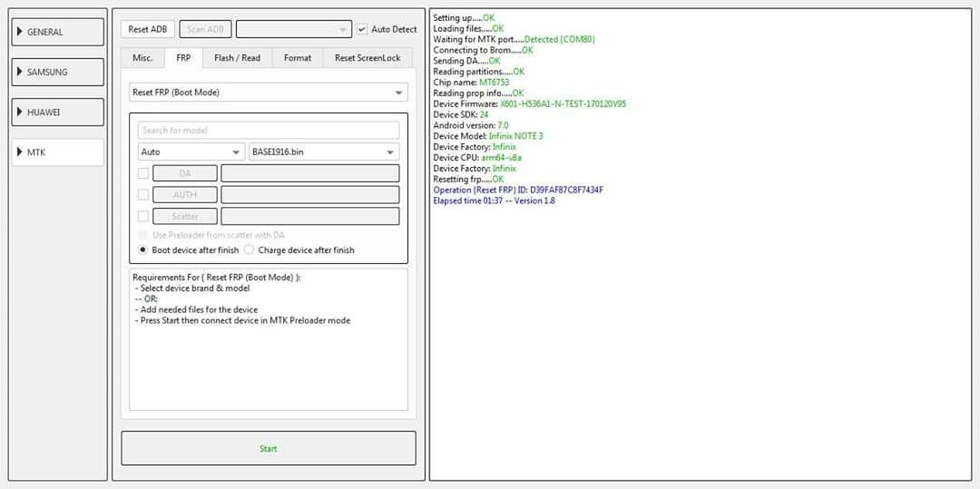
Task: Click the Scatter file path field
Action: tap(310, 216)
